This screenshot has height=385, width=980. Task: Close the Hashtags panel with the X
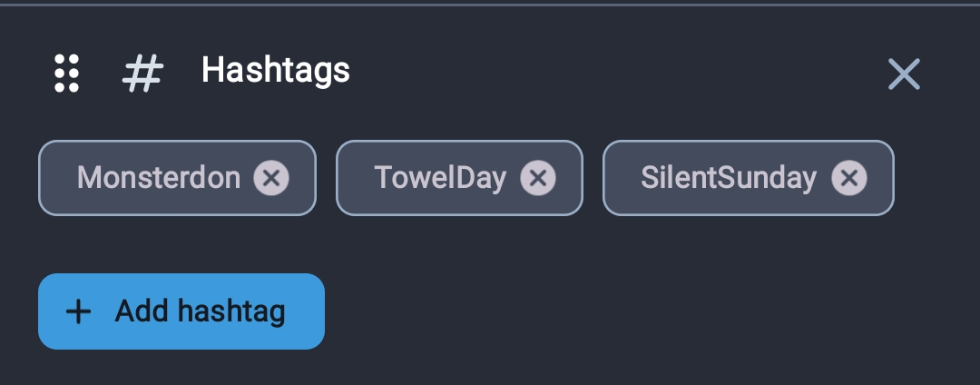tap(904, 74)
